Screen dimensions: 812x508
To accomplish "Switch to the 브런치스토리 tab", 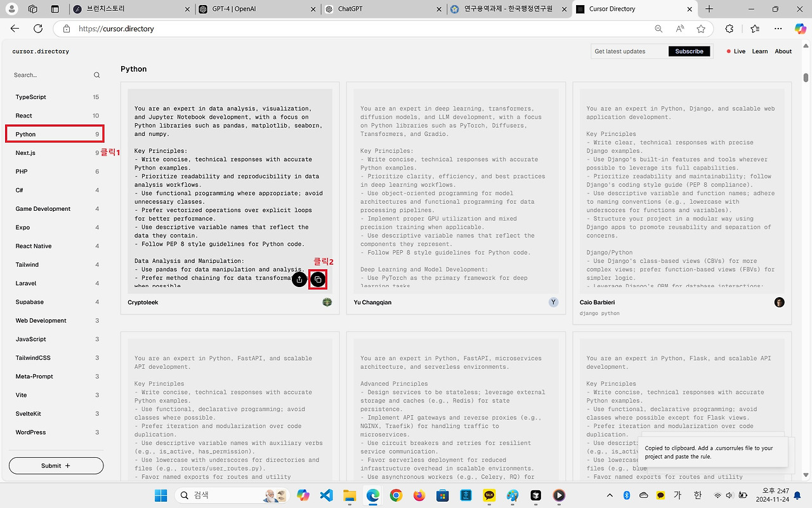I will click(131, 9).
